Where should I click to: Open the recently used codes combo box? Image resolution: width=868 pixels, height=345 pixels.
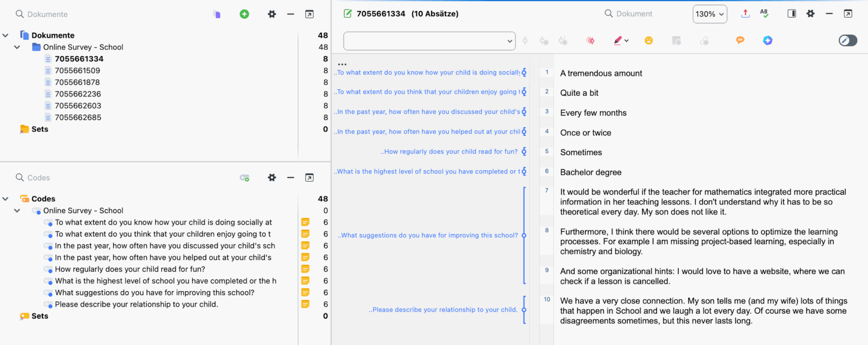pos(429,41)
